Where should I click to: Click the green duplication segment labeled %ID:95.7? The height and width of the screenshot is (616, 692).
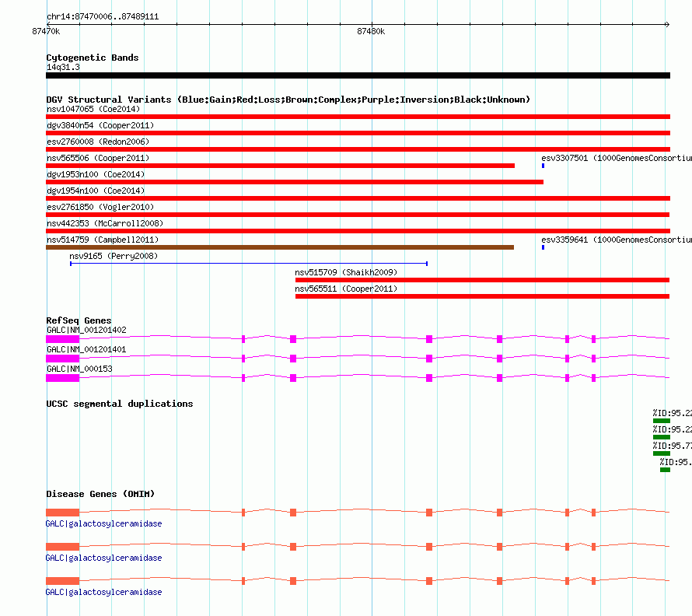[662, 453]
